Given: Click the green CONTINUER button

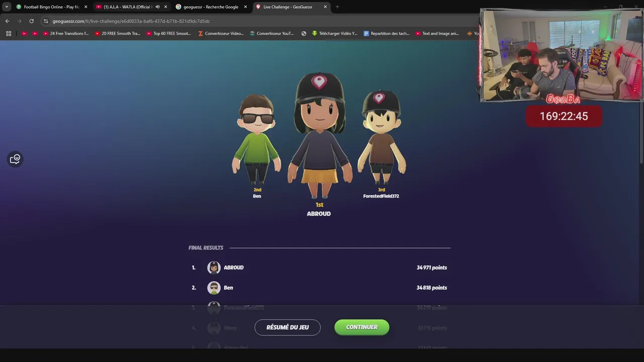Looking at the screenshot, I should coord(362,327).
